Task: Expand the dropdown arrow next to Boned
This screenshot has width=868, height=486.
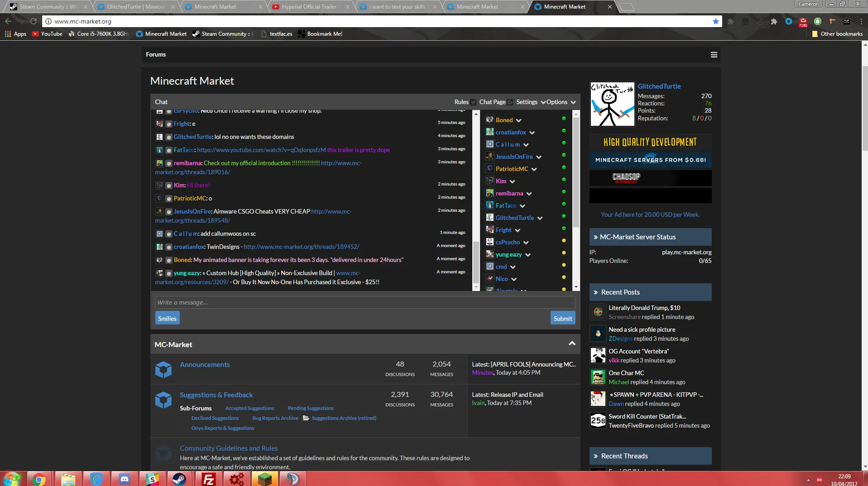Action: tap(518, 120)
